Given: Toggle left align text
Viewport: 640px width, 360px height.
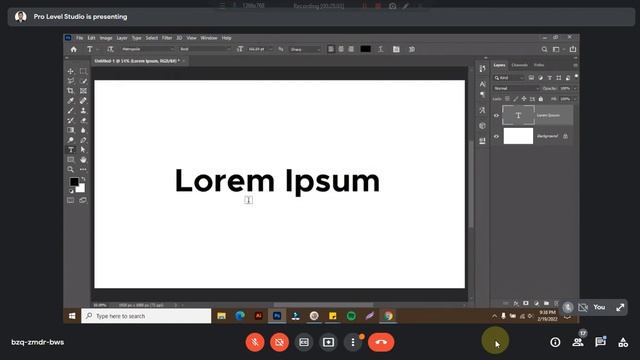Looking at the screenshot, I should pyautogui.click(x=331, y=49).
